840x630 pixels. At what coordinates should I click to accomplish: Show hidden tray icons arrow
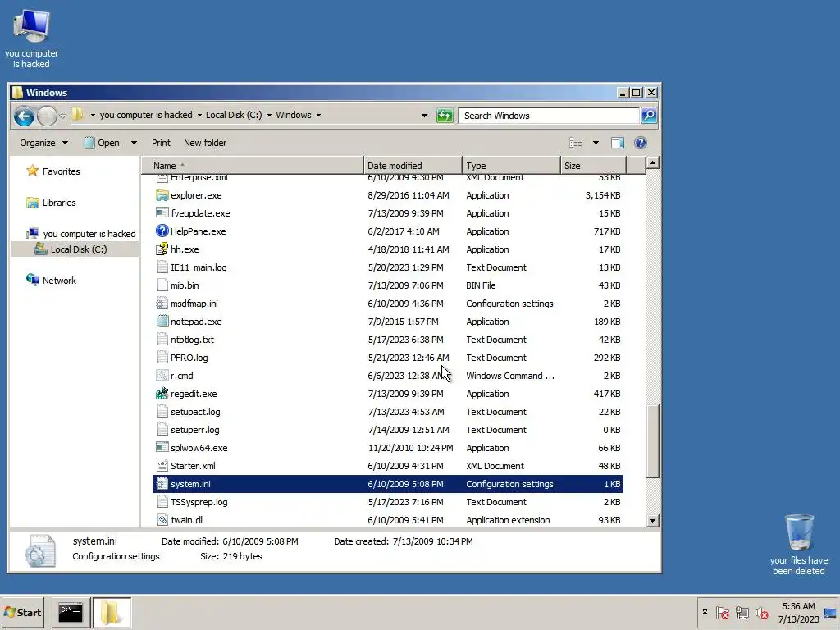coord(705,611)
